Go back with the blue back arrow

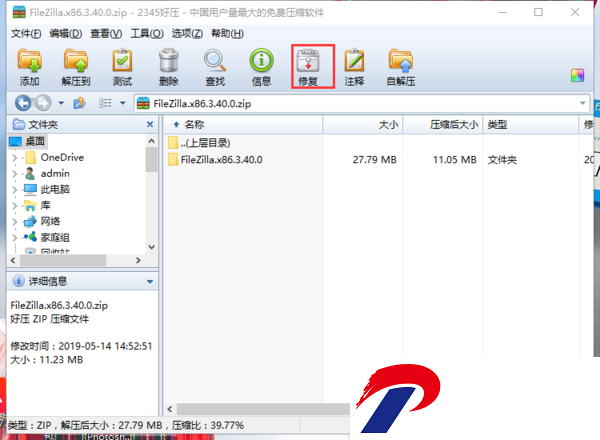[23, 103]
